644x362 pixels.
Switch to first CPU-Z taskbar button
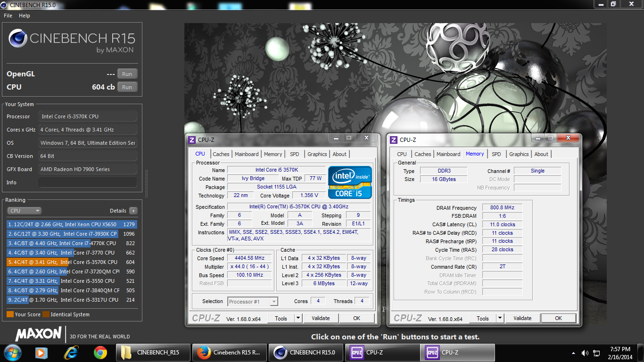click(x=382, y=353)
